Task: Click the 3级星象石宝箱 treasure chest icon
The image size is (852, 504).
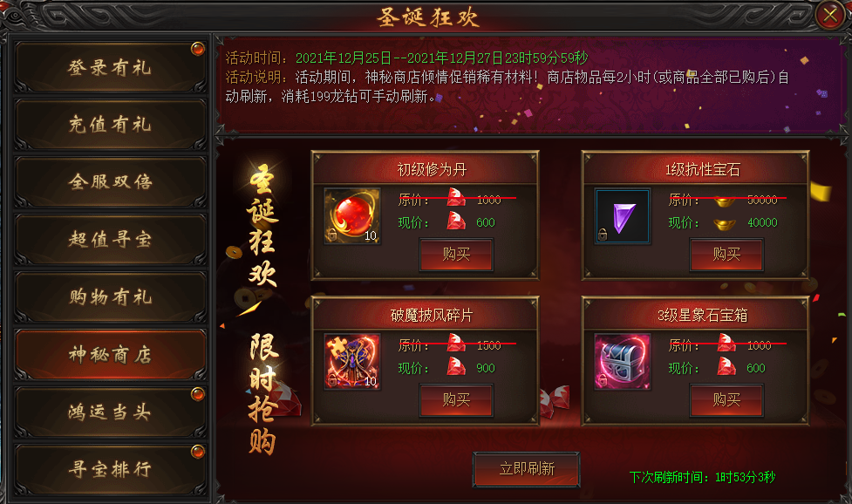Action: 622,361
